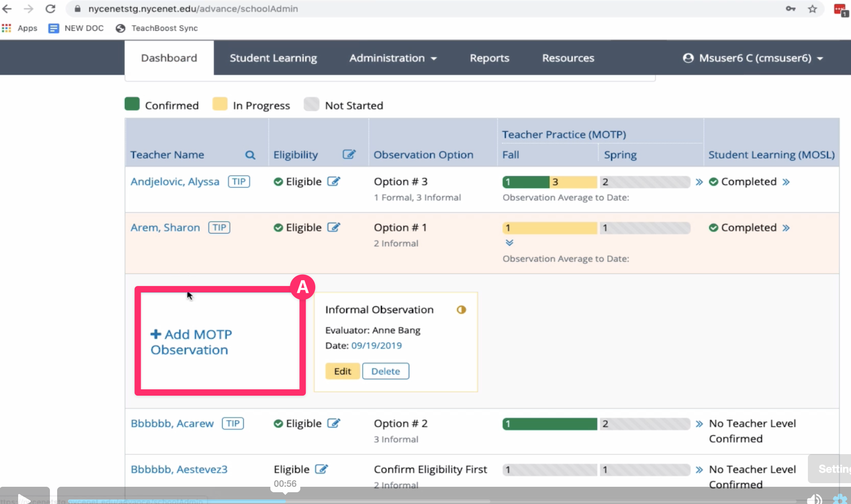Click the Spring column header
This screenshot has height=504, width=851.
620,155
